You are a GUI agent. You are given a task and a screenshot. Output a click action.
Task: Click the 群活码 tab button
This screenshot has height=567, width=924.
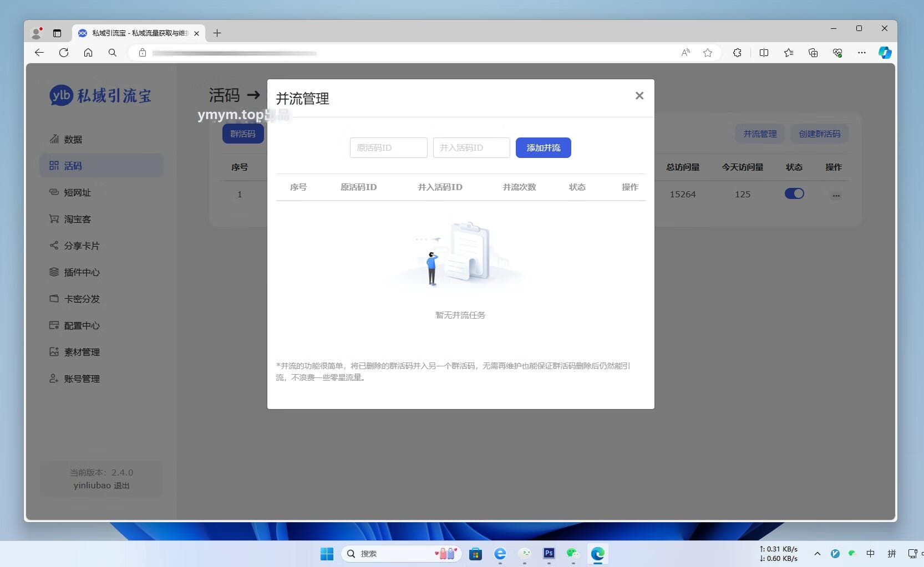tap(243, 134)
